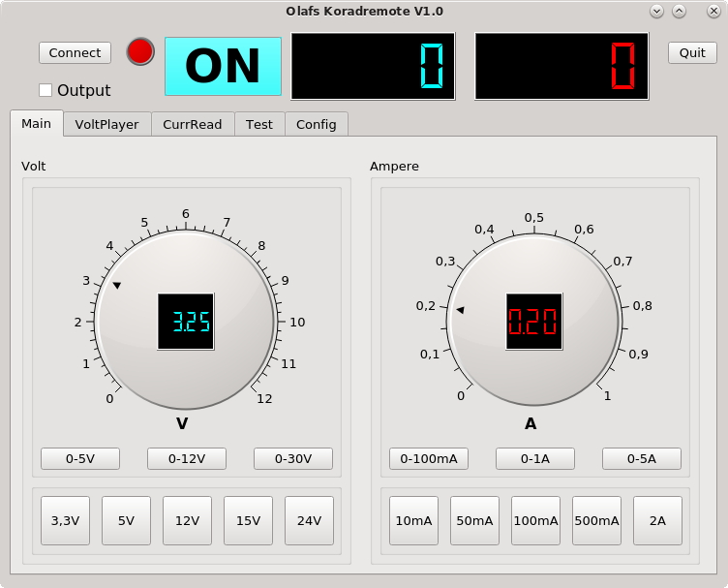Quit the application with Quit button
Screen dimensions: 728x588
692,53
